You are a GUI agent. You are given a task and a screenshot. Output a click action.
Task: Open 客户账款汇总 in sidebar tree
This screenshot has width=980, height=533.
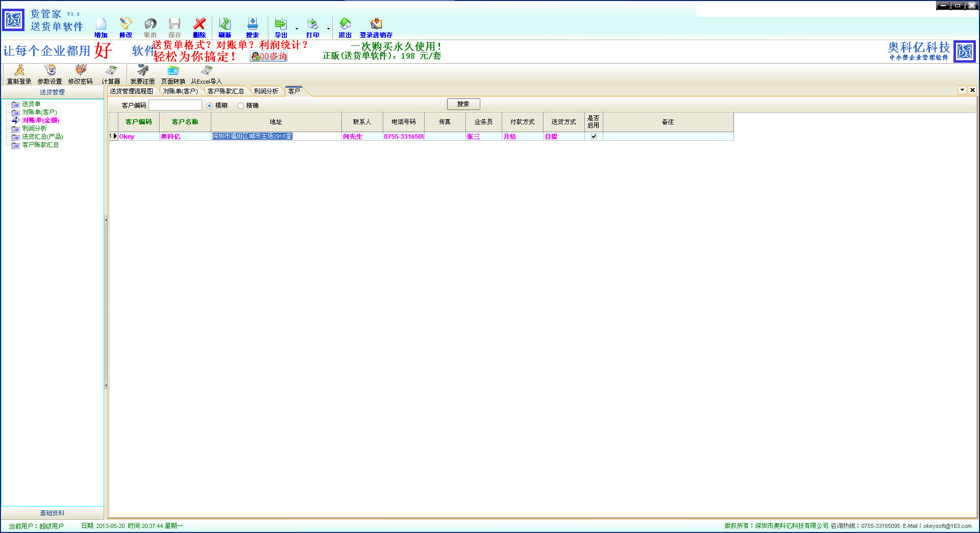[x=40, y=145]
